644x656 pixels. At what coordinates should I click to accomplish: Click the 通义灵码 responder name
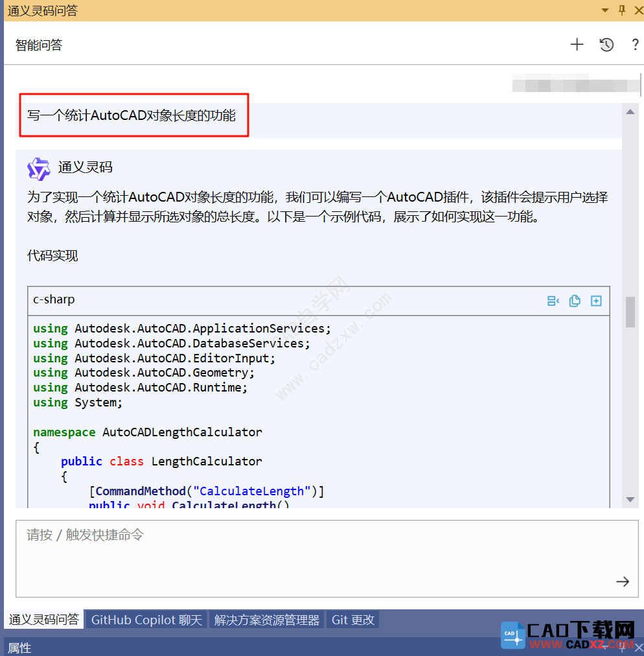click(86, 167)
